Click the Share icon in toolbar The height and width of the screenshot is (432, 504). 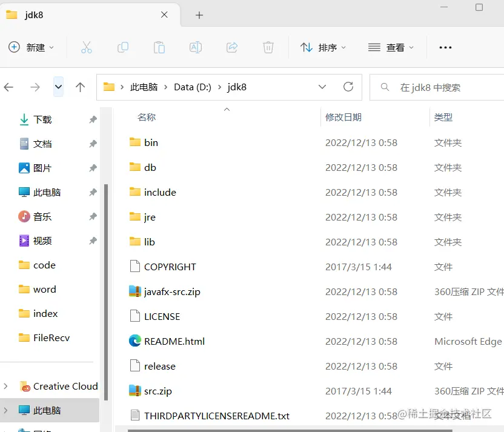(x=232, y=48)
